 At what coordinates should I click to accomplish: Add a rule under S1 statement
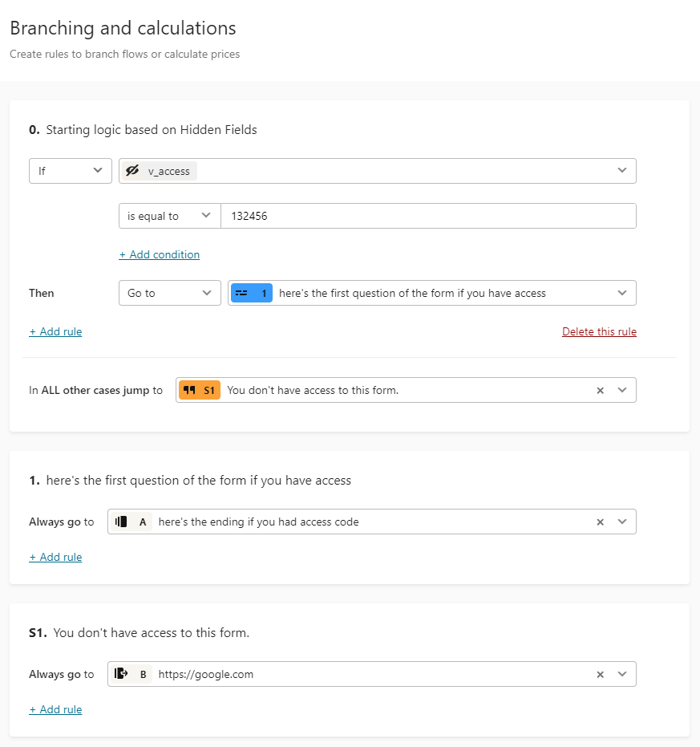pos(55,709)
